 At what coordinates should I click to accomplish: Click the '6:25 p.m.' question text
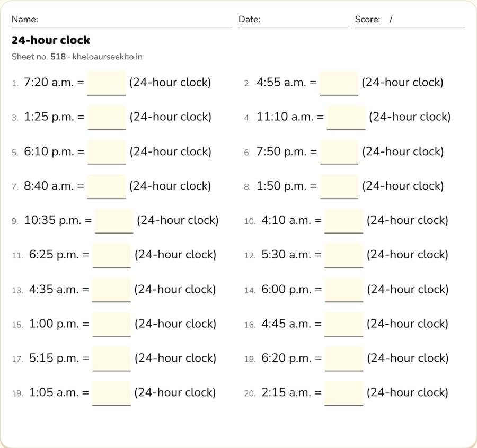pyautogui.click(x=54, y=255)
